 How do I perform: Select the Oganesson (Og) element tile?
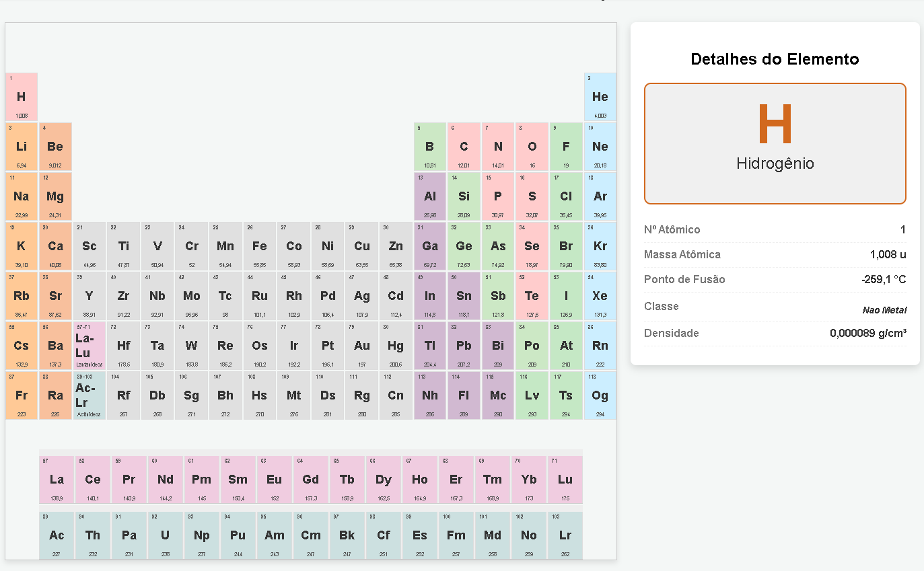coord(600,395)
